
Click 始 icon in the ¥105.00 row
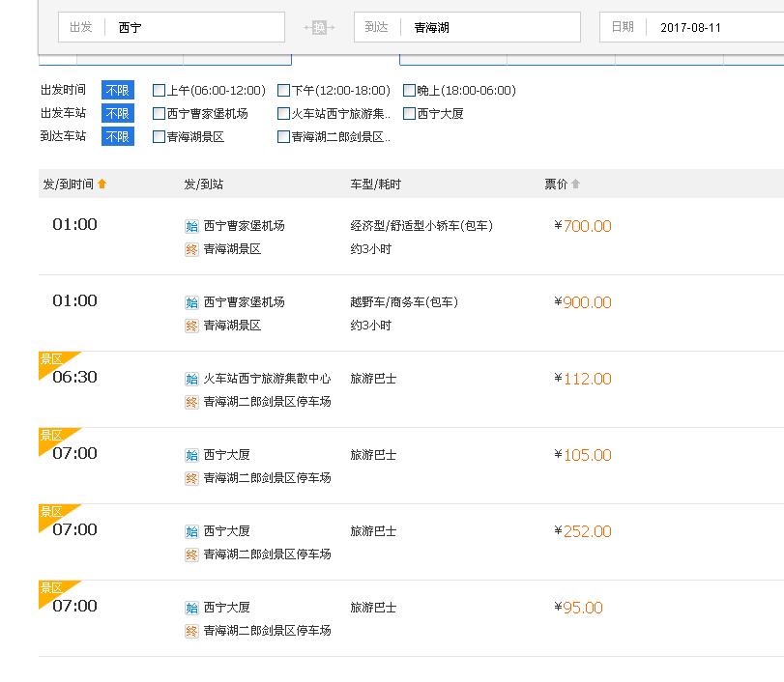[x=191, y=455]
